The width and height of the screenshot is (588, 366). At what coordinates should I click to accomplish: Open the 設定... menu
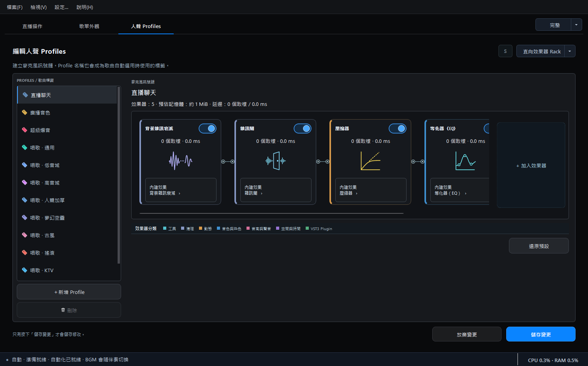[62, 7]
